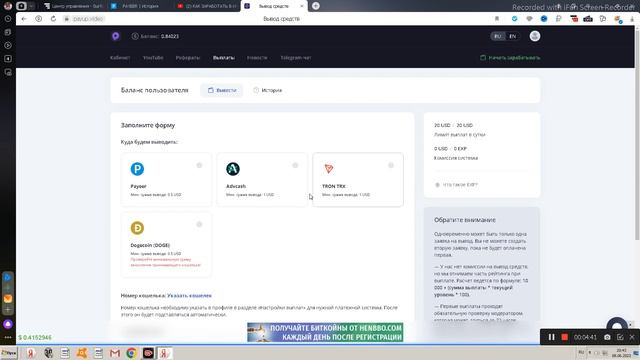Open the Telegram-чат menu item
The width and height of the screenshot is (640, 360).
[296, 58]
